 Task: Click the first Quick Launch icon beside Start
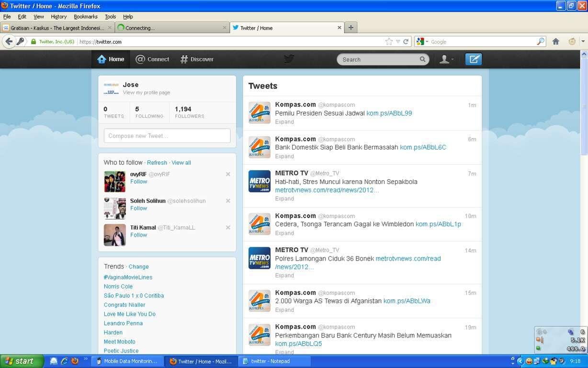[54, 361]
